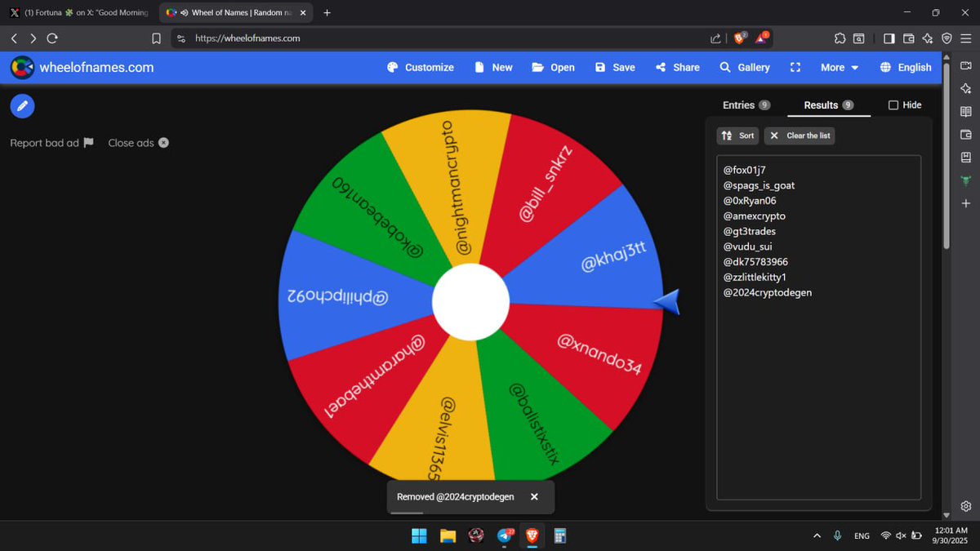Tick the Hide checkbox
The height and width of the screenshot is (551, 980).
pos(893,105)
